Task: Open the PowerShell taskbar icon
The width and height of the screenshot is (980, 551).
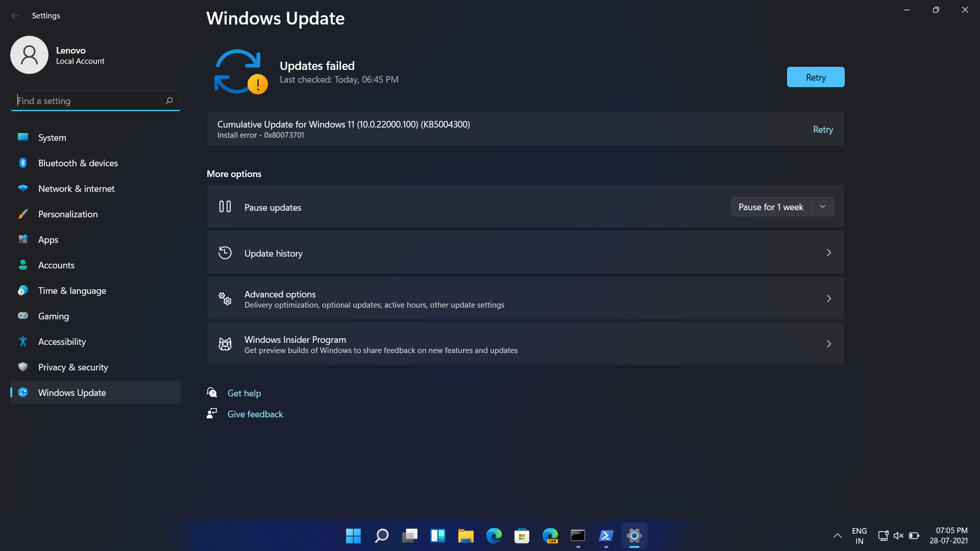Action: [x=606, y=536]
